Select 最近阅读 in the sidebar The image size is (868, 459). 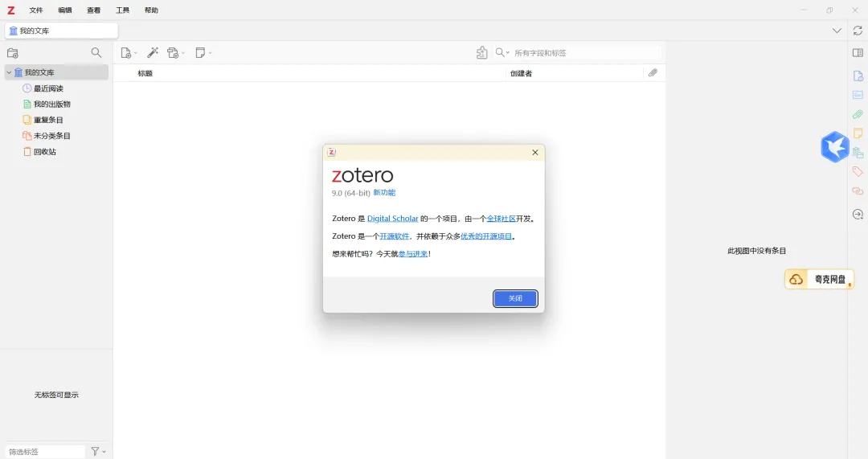48,88
